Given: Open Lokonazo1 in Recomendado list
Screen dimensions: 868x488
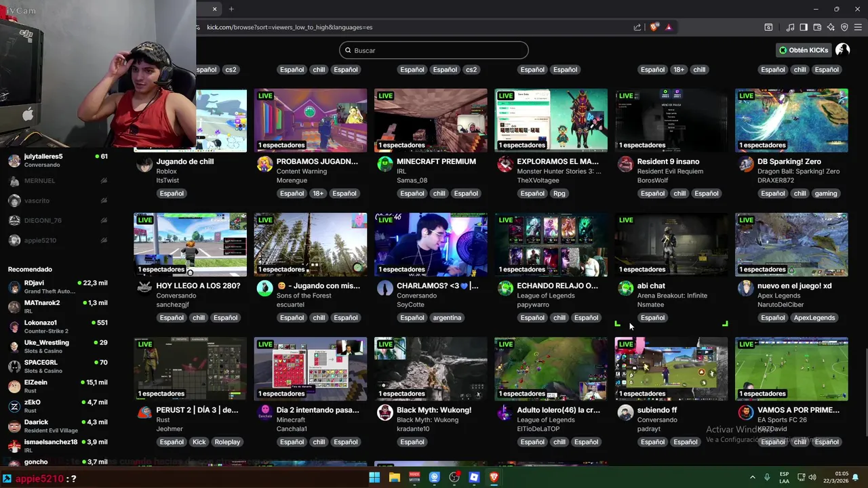Looking at the screenshot, I should tap(58, 327).
